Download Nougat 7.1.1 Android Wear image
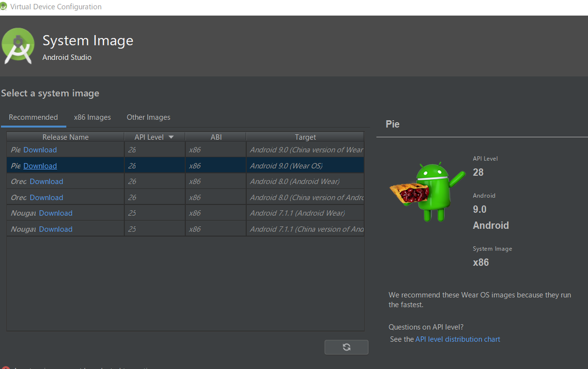Screen dimensions: 588x369 56,213
